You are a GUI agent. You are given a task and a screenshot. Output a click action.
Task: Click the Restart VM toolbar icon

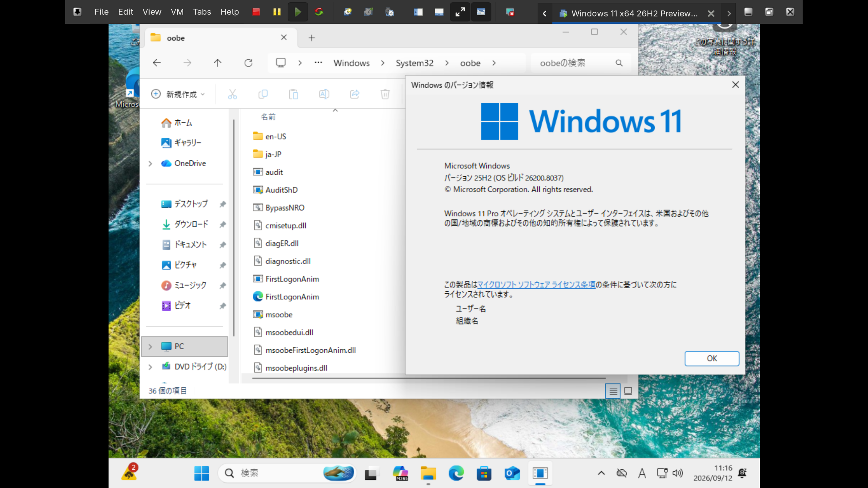(319, 12)
